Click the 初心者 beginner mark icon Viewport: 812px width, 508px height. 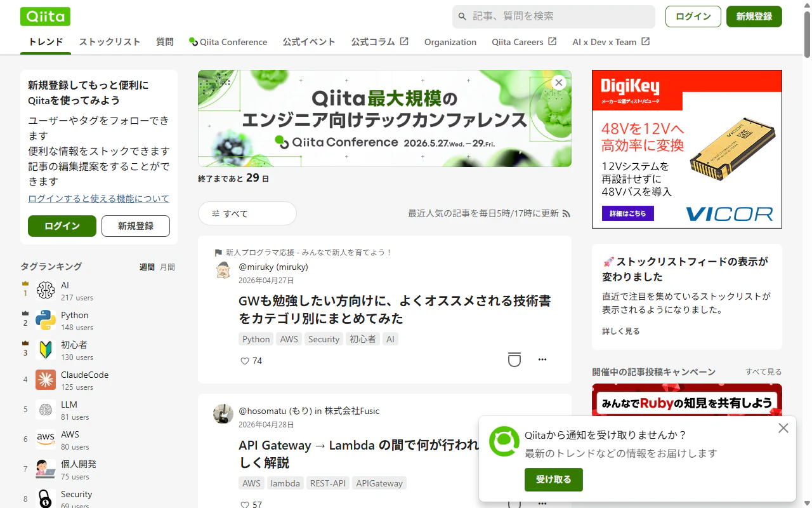click(x=46, y=351)
